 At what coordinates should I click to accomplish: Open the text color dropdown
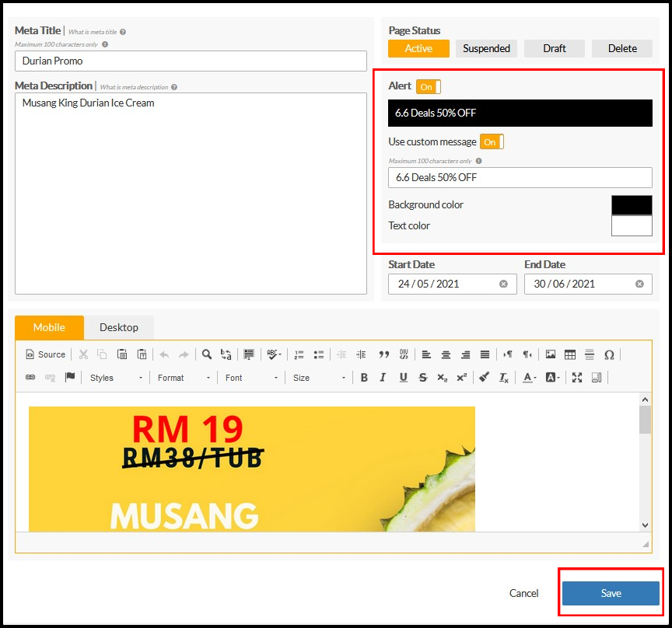coord(530,378)
